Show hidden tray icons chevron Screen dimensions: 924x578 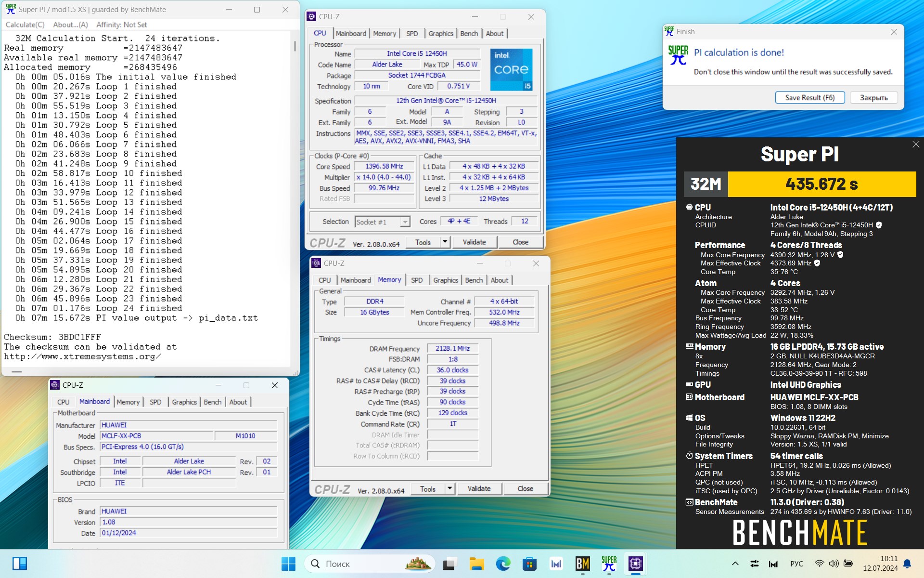point(735,564)
